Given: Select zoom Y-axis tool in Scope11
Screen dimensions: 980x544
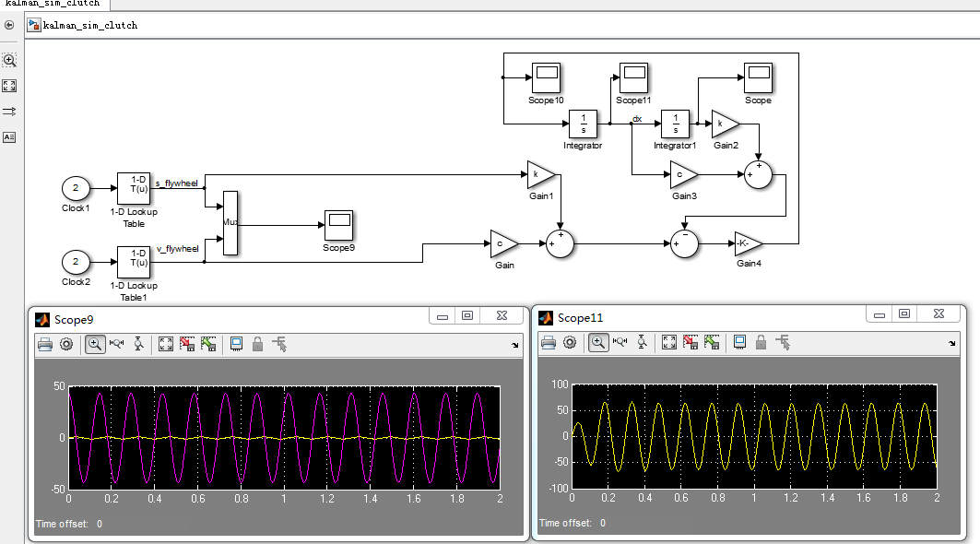Looking at the screenshot, I should (x=642, y=342).
